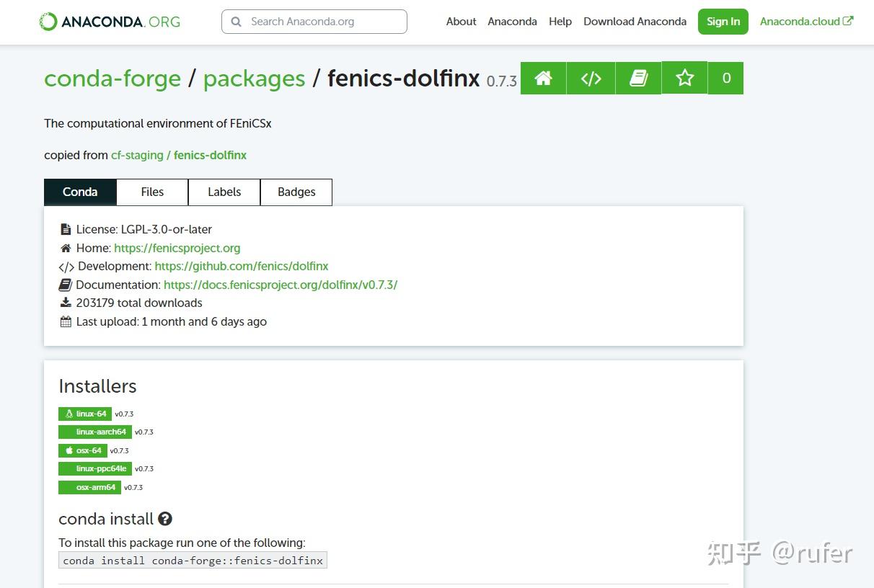Select the osx-64 installer badge
This screenshot has width=874, height=588.
click(x=82, y=450)
